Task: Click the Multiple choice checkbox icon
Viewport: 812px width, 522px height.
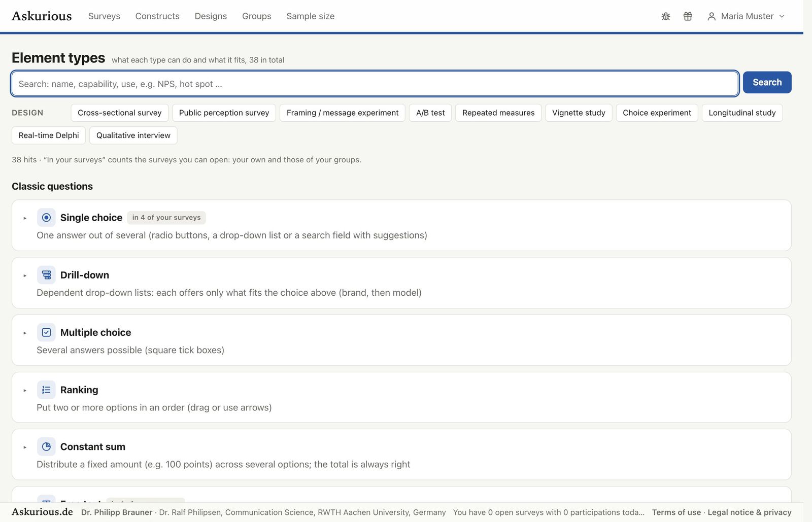Action: tap(46, 332)
